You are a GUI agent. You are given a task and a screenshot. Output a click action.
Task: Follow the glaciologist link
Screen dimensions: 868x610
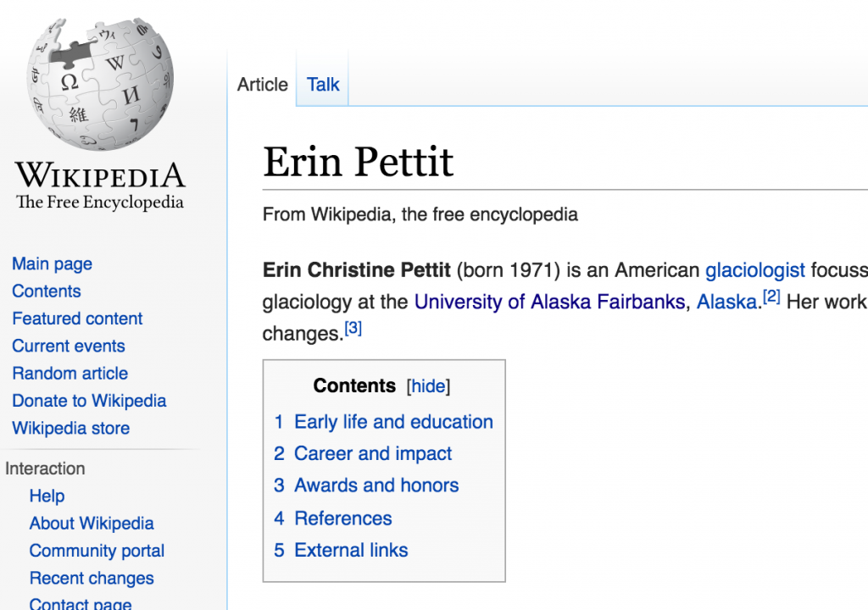(x=755, y=270)
